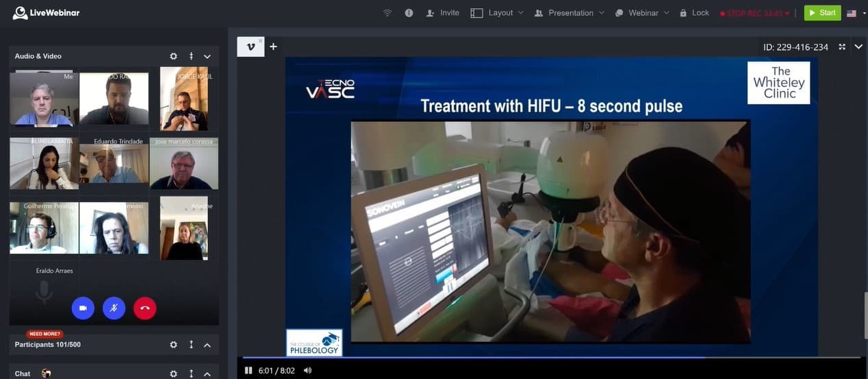
Task: Open the room info icon
Action: tap(409, 13)
